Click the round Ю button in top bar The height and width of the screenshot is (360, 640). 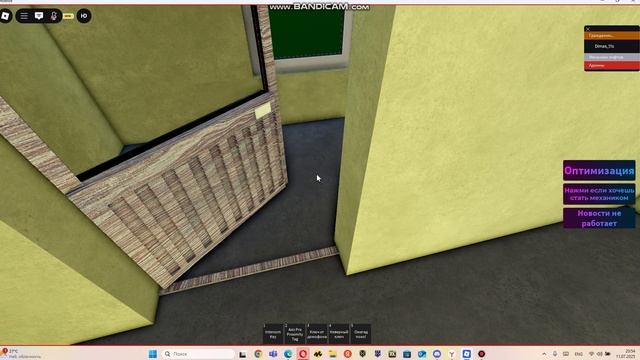click(x=84, y=16)
